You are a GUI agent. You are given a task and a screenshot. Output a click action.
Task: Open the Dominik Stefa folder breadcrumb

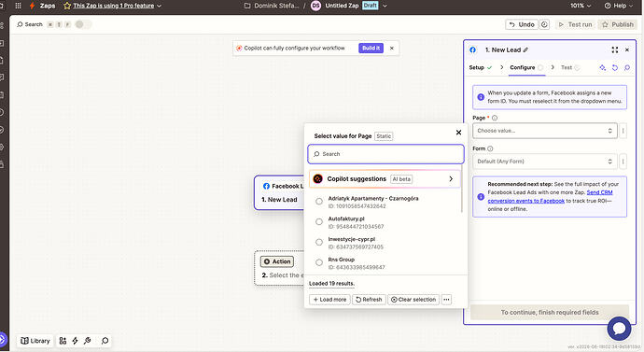(272, 6)
